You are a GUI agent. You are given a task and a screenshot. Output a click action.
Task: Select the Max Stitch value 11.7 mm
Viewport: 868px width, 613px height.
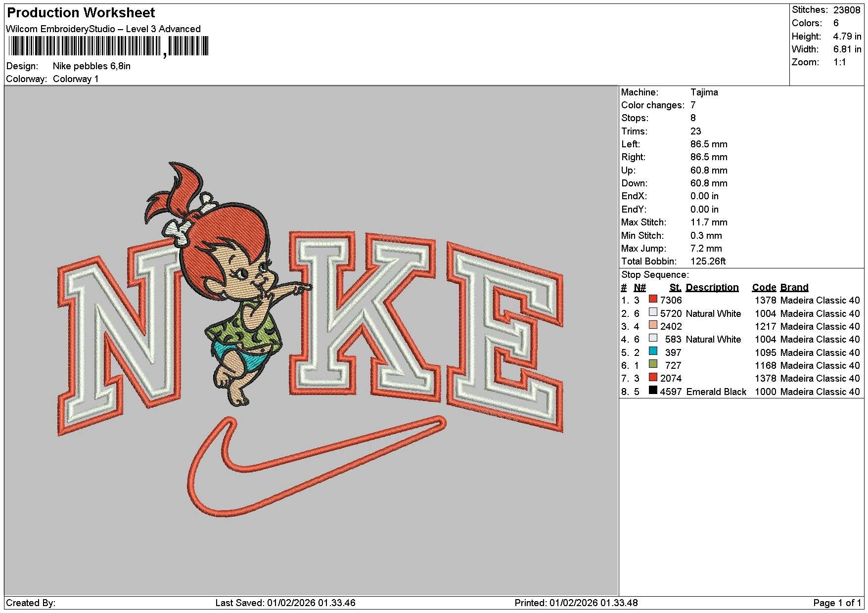709,222
